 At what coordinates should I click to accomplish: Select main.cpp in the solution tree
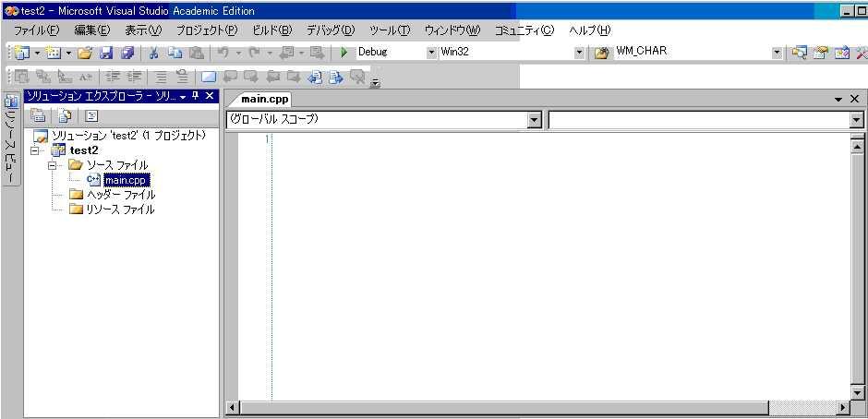click(127, 180)
